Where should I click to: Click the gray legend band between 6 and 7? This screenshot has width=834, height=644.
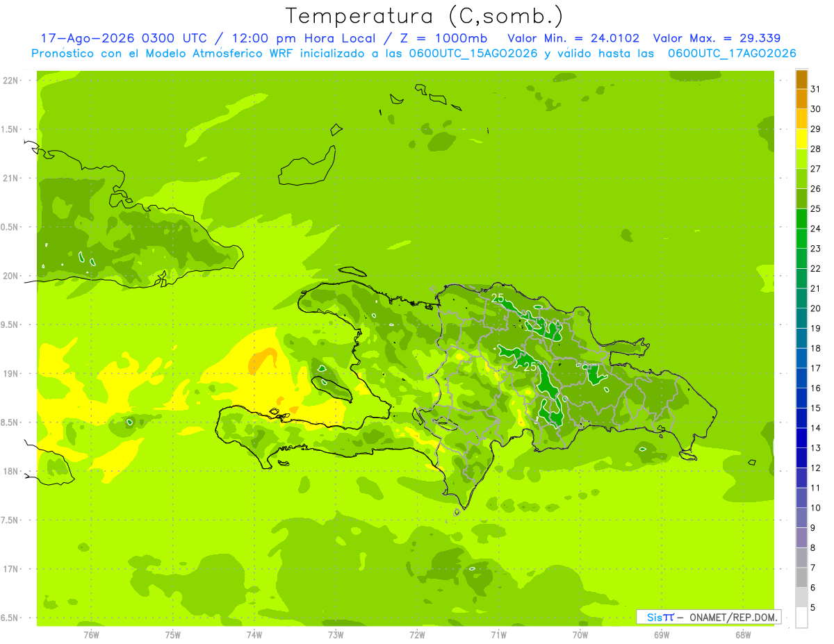pos(801,577)
